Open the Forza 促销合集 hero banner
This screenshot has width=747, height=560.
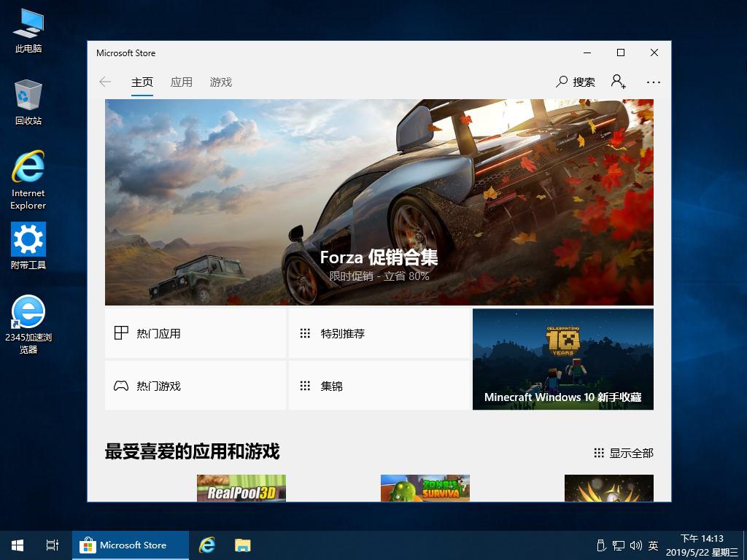(379, 203)
